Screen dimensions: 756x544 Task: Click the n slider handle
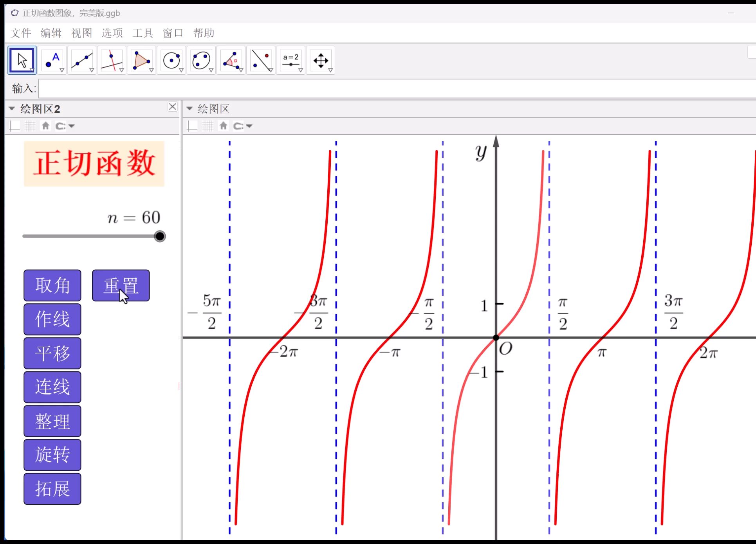160,236
